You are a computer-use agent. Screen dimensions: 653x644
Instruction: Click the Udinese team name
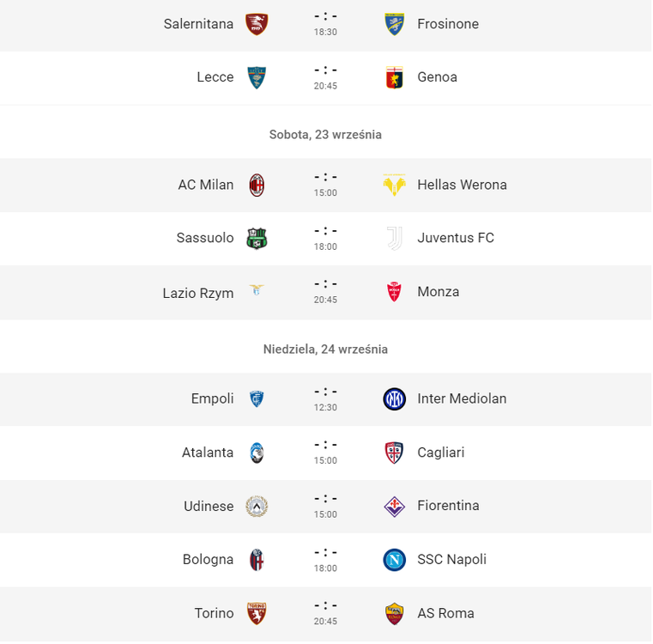click(x=209, y=506)
